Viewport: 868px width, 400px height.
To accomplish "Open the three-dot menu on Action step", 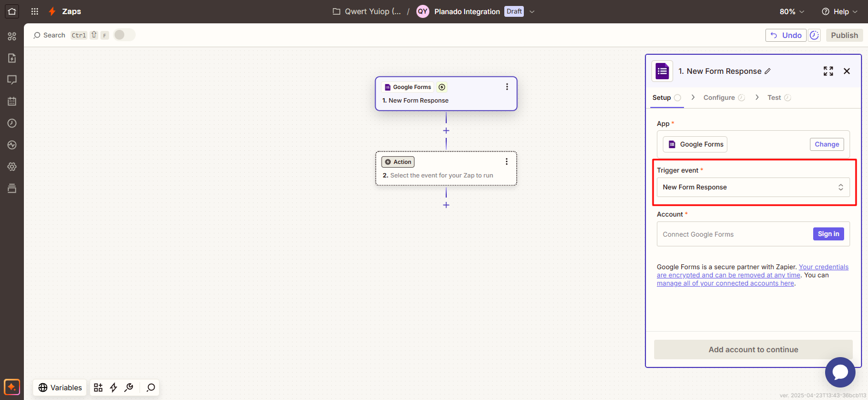I will (506, 162).
